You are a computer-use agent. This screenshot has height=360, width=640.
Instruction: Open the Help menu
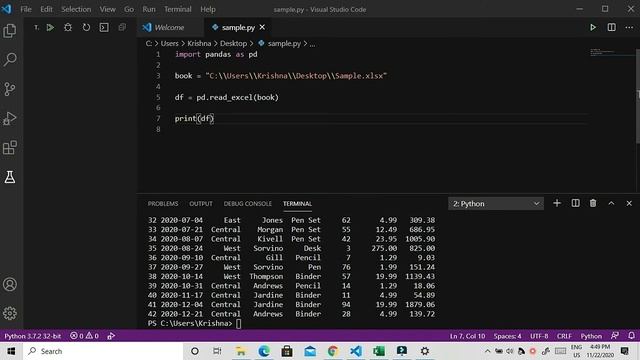pos(208,9)
